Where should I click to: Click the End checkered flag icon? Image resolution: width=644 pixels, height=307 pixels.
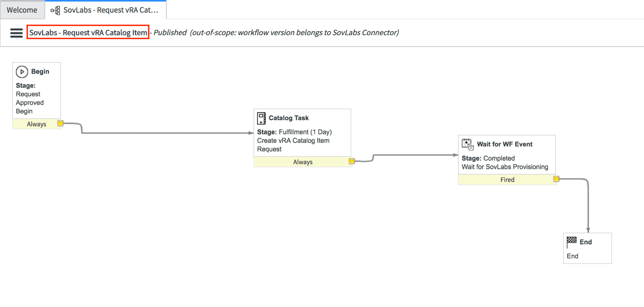pos(572,242)
